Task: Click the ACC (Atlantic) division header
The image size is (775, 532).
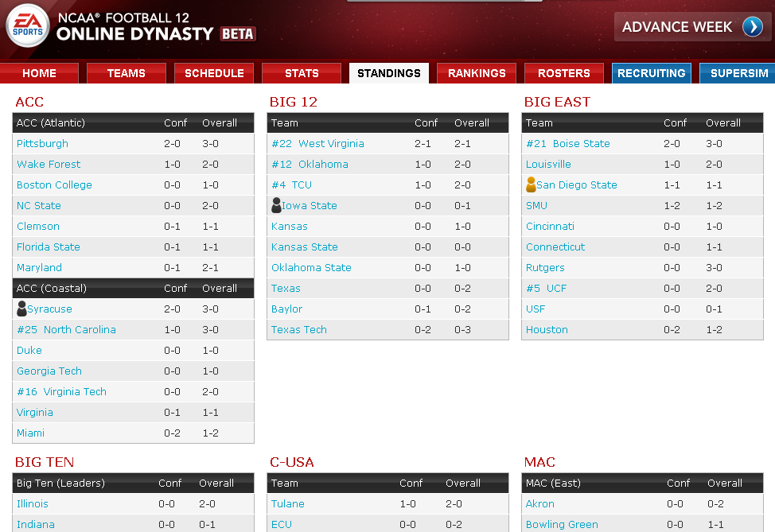Action: 50,123
